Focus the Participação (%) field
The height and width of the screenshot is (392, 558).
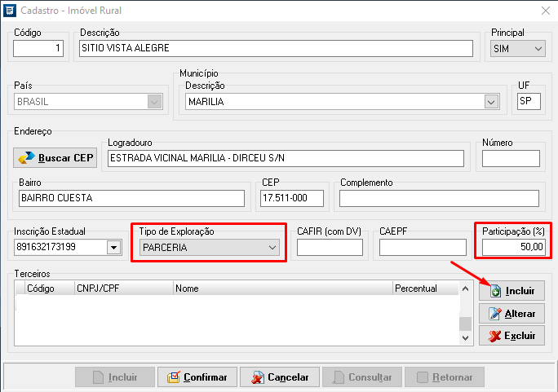pyautogui.click(x=511, y=247)
